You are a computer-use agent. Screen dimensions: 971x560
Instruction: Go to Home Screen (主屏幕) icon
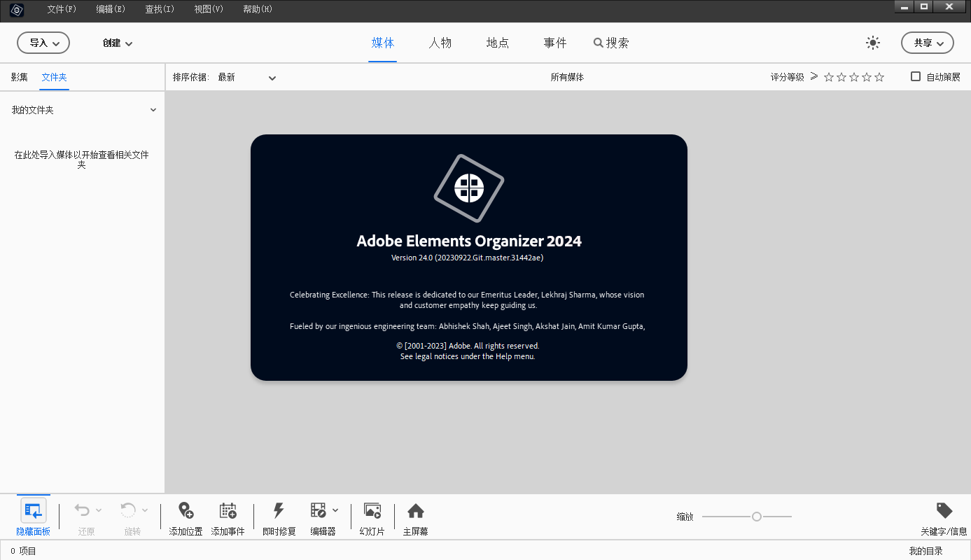click(x=416, y=510)
